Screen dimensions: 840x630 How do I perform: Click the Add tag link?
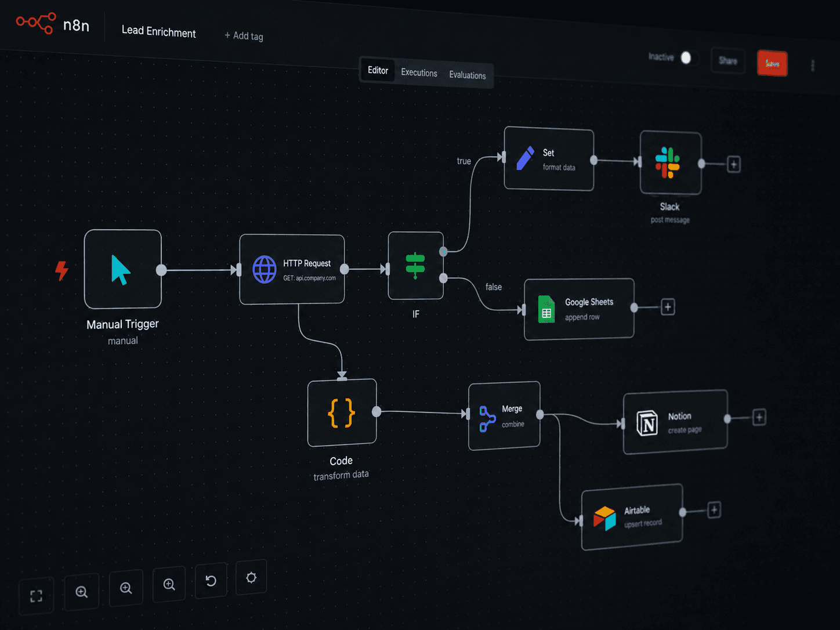tap(244, 36)
